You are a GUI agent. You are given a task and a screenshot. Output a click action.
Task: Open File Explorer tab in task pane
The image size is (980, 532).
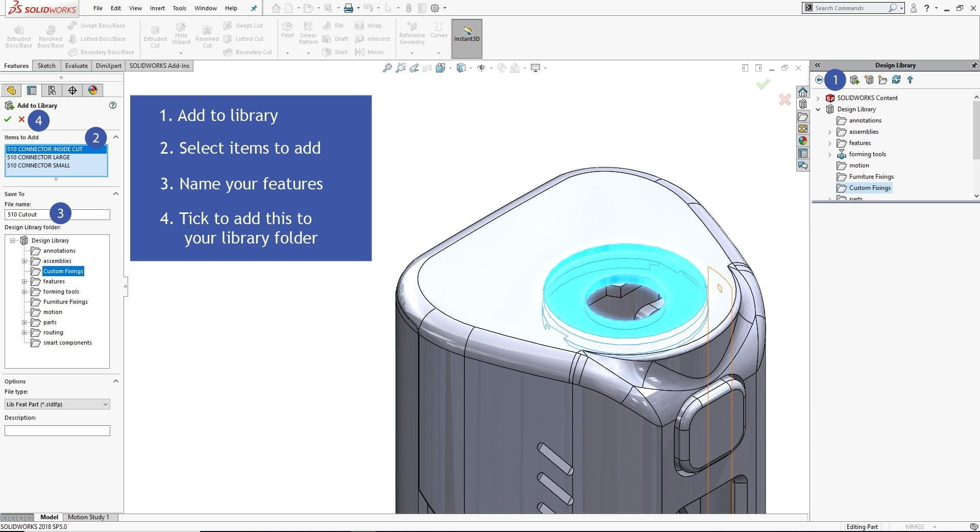coord(803,116)
